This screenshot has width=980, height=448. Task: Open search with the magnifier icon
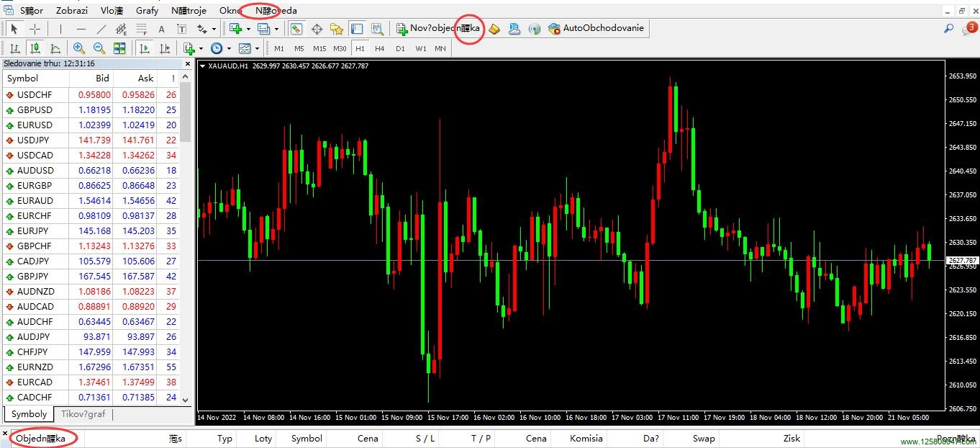948,29
